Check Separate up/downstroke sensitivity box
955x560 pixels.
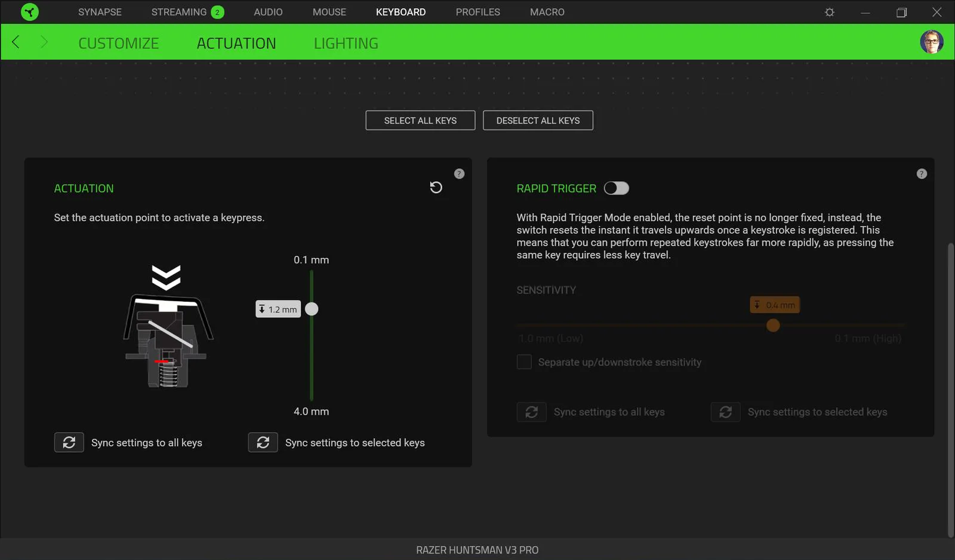tap(524, 362)
